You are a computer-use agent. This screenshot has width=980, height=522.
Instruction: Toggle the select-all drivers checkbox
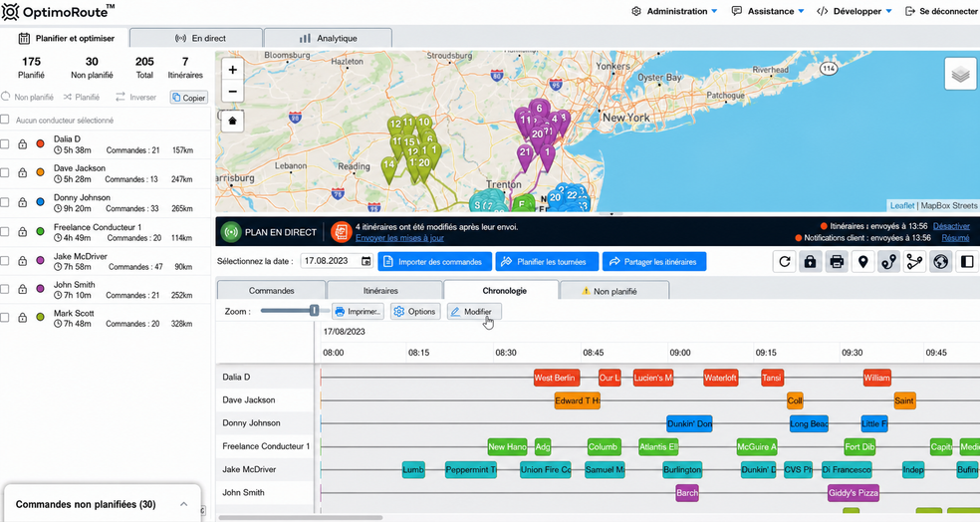pyautogui.click(x=5, y=120)
